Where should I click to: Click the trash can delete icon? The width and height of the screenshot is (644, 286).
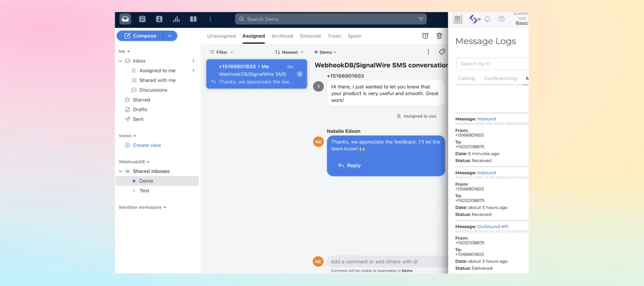tap(440, 36)
